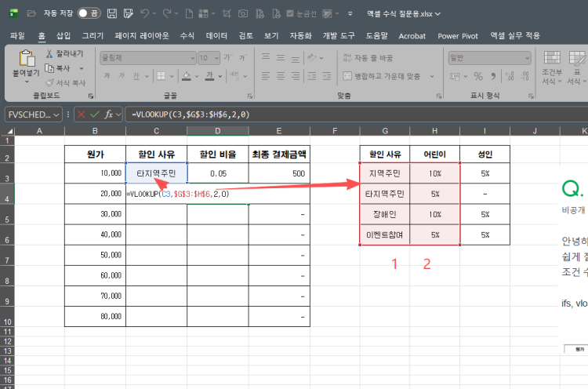The image size is (588, 389).
Task: Open the 파일 tab
Action: click(17, 36)
